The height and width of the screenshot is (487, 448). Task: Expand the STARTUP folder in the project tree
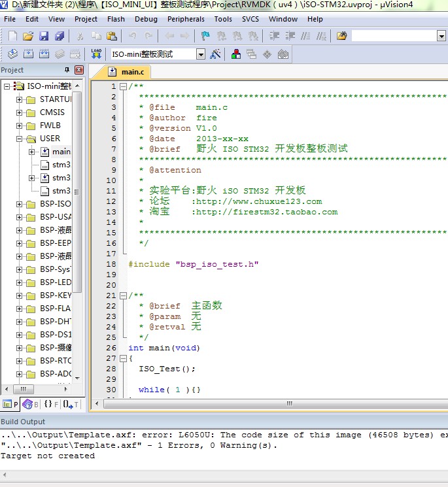click(19, 99)
